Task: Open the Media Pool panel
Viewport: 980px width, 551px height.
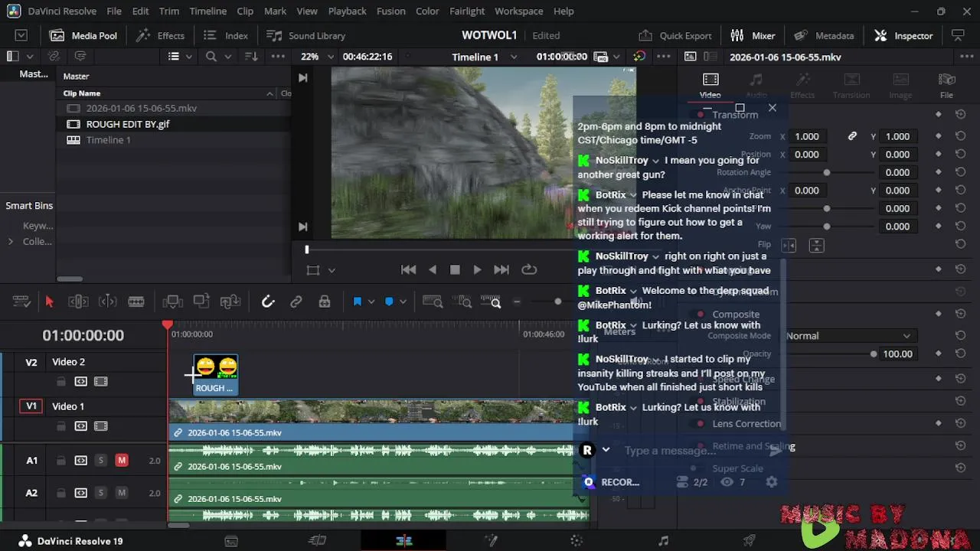Action: pos(83,35)
